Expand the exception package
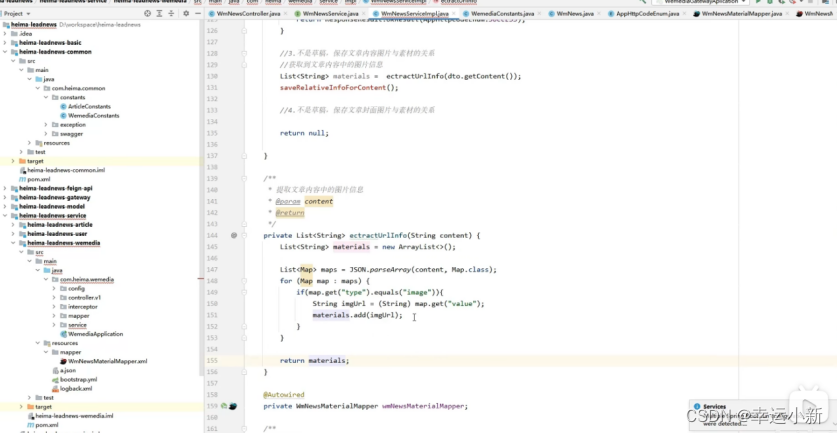Screen dimensions: 838x434 point(46,125)
